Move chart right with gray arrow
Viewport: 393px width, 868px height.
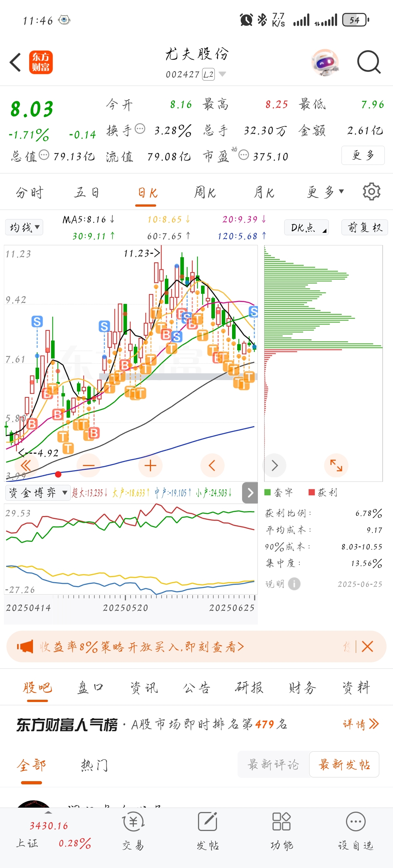(275, 465)
